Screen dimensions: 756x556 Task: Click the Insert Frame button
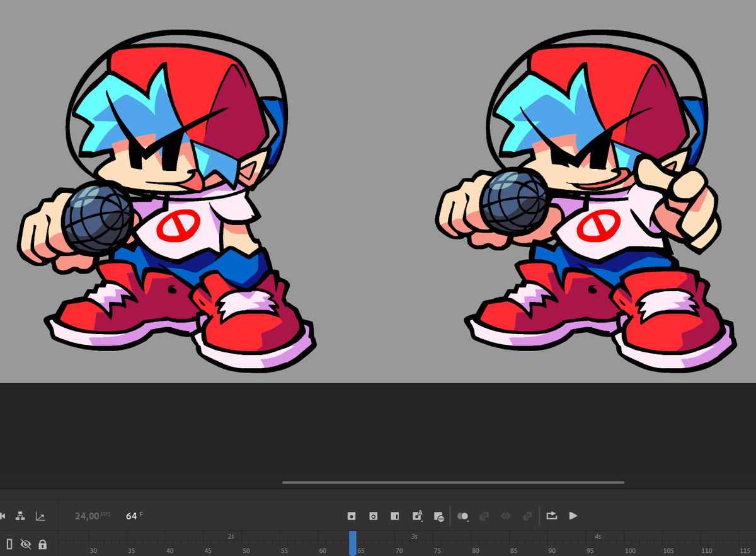pyautogui.click(x=394, y=516)
